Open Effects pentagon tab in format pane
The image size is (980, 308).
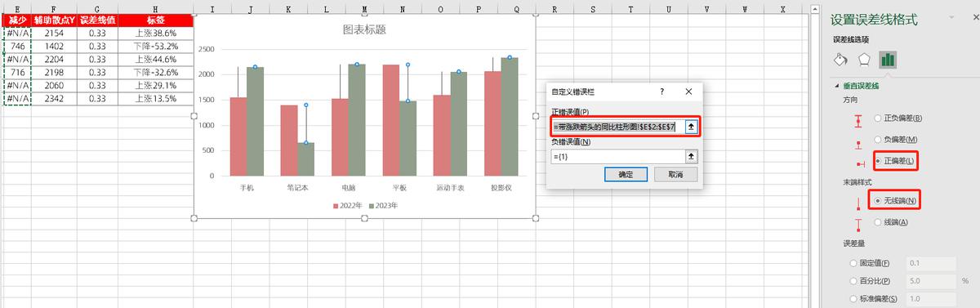pyautogui.click(x=865, y=59)
